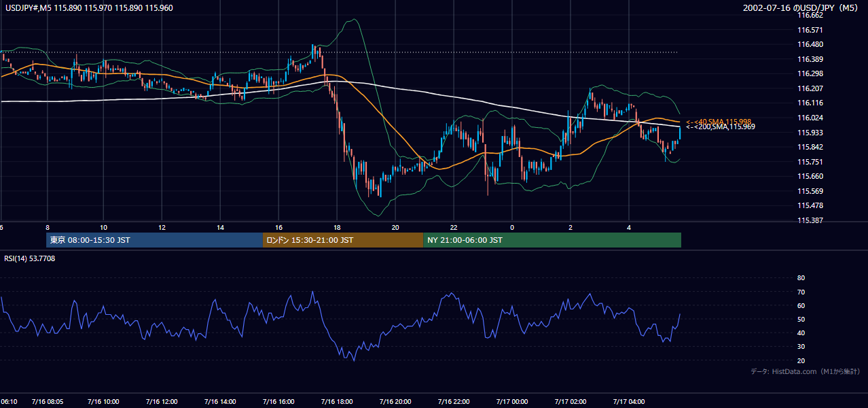Click the 115.387 price axis value

(x=810, y=220)
